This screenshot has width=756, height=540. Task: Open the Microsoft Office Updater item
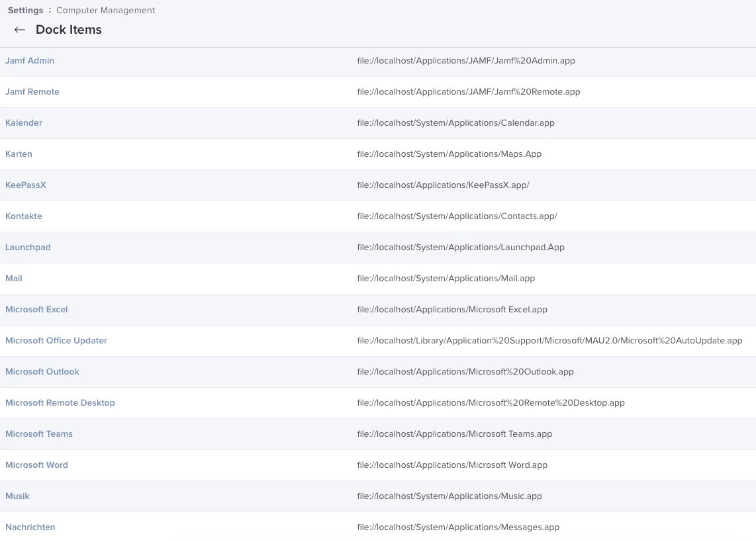point(56,340)
